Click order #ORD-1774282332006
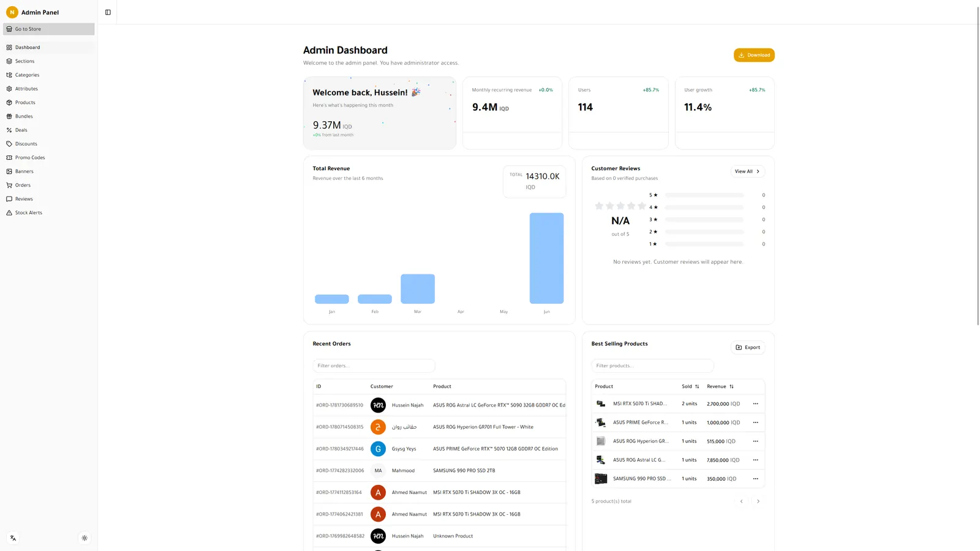980x551 pixels. pyautogui.click(x=340, y=471)
